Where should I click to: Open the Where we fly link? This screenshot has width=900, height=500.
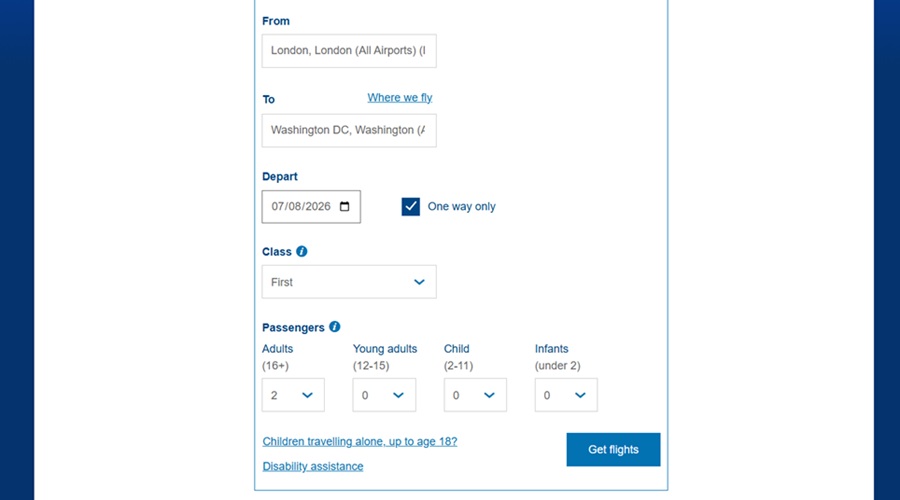click(x=400, y=98)
